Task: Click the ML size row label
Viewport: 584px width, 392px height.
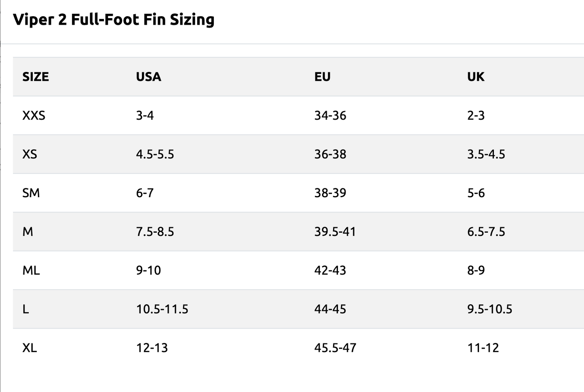Action: point(31,270)
